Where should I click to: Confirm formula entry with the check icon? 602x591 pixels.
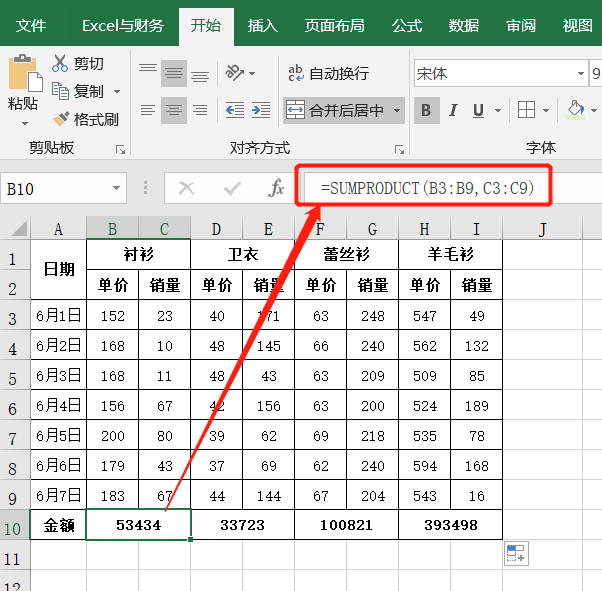[x=232, y=188]
